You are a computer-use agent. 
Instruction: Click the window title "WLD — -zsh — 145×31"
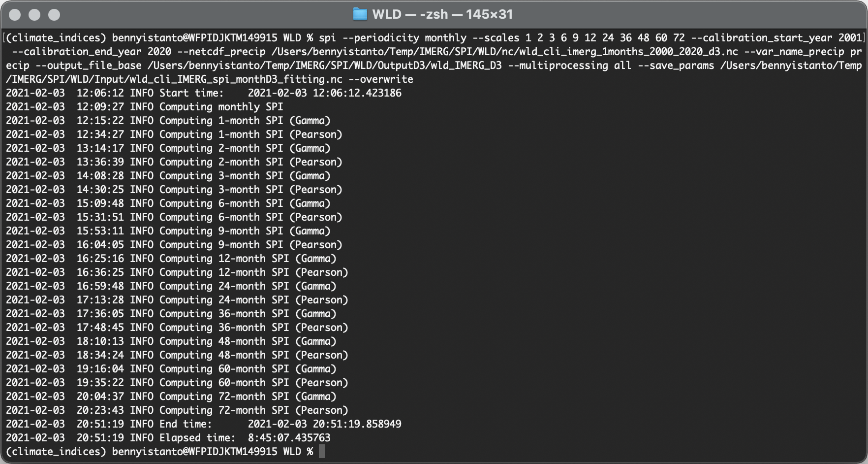point(442,14)
